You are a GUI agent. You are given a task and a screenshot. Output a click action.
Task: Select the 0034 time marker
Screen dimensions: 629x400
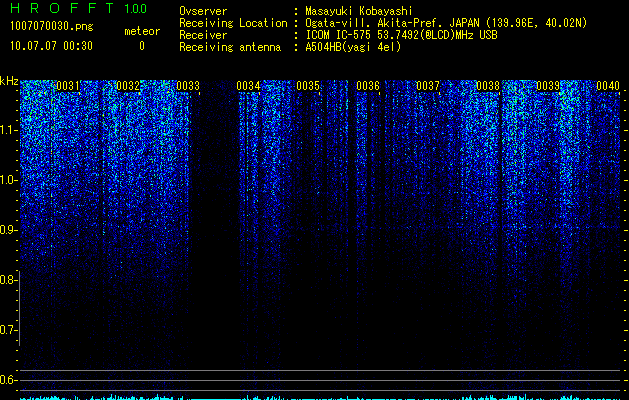[248, 86]
